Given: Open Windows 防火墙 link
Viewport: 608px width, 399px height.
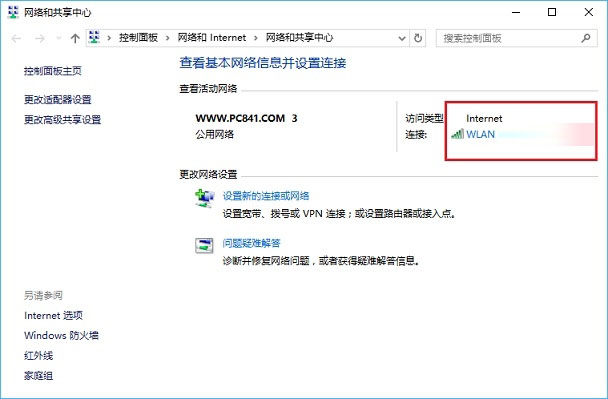Looking at the screenshot, I should [x=61, y=335].
